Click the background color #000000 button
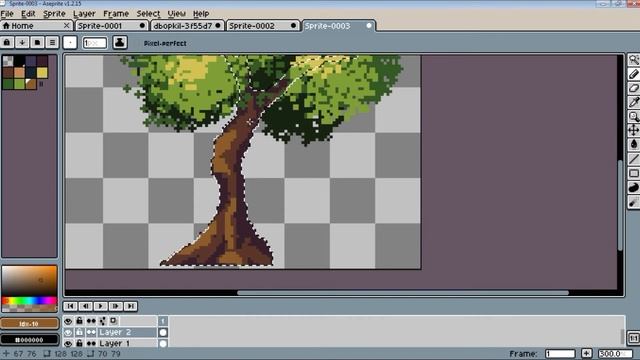This screenshot has height=360, width=640. tap(29, 340)
